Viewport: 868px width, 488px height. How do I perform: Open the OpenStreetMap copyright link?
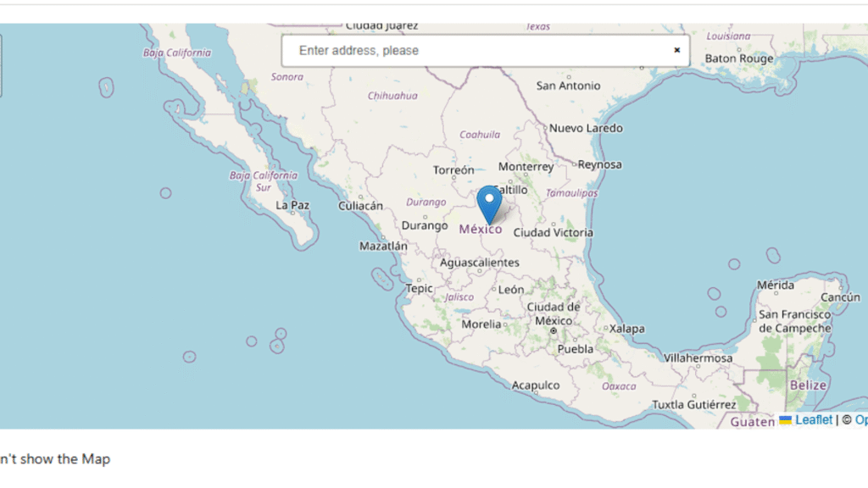860,419
